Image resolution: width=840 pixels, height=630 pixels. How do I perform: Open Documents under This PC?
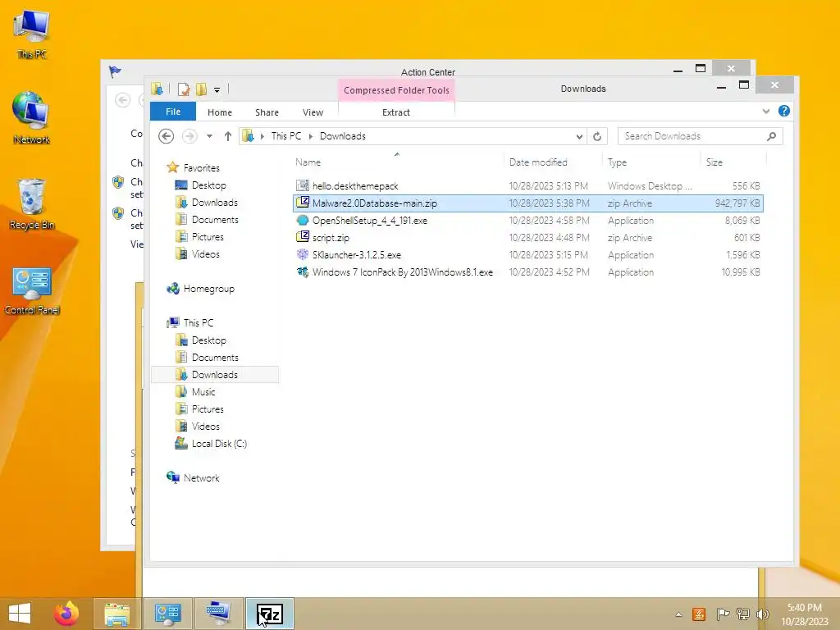point(215,358)
